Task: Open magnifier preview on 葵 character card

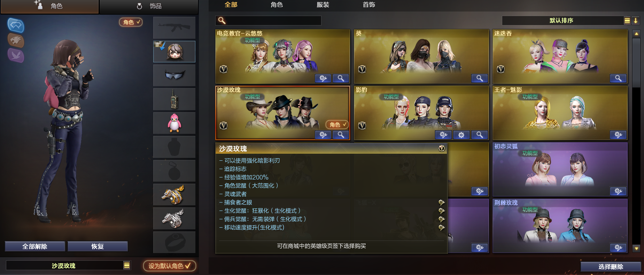Action: pos(479,78)
